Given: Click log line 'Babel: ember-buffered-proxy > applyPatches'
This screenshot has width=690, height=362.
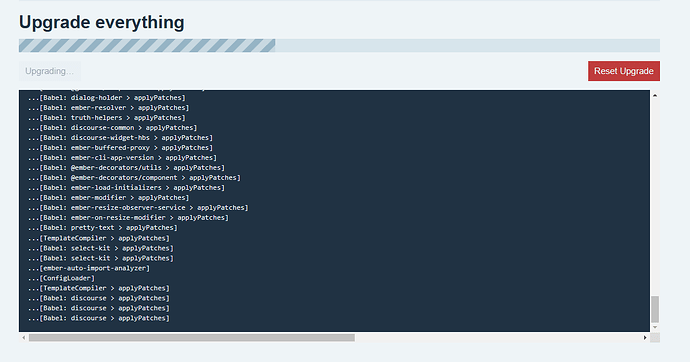Looking at the screenshot, I should click(x=120, y=148).
